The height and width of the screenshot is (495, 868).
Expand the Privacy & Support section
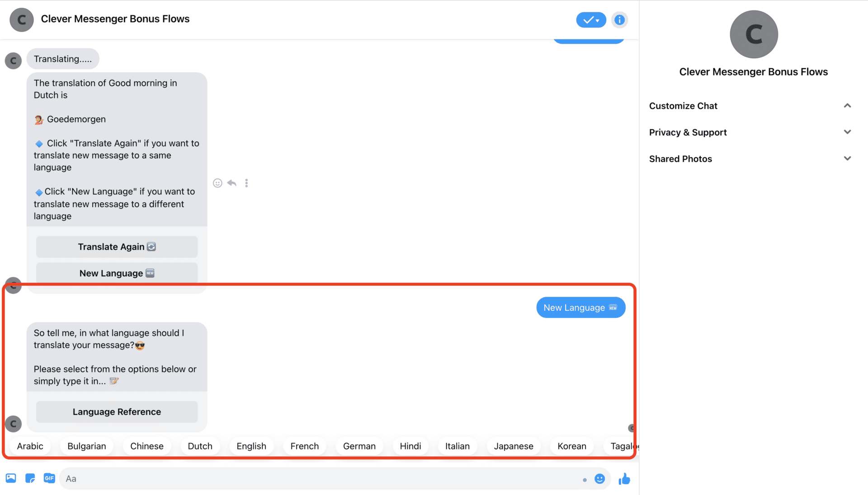tap(847, 132)
